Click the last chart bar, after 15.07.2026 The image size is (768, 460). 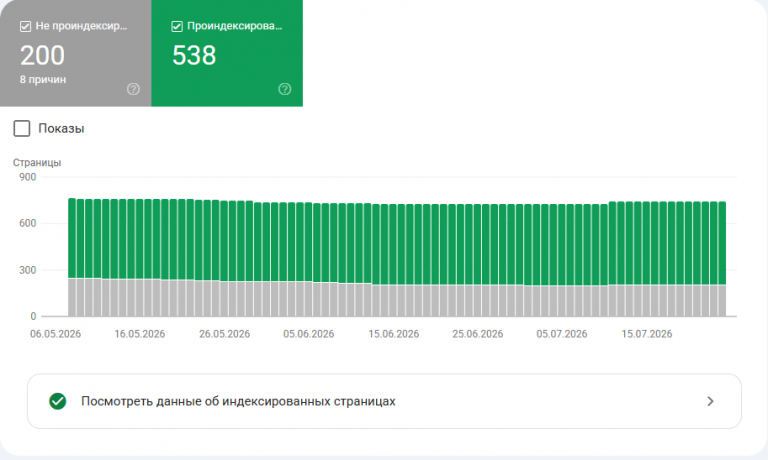722,259
